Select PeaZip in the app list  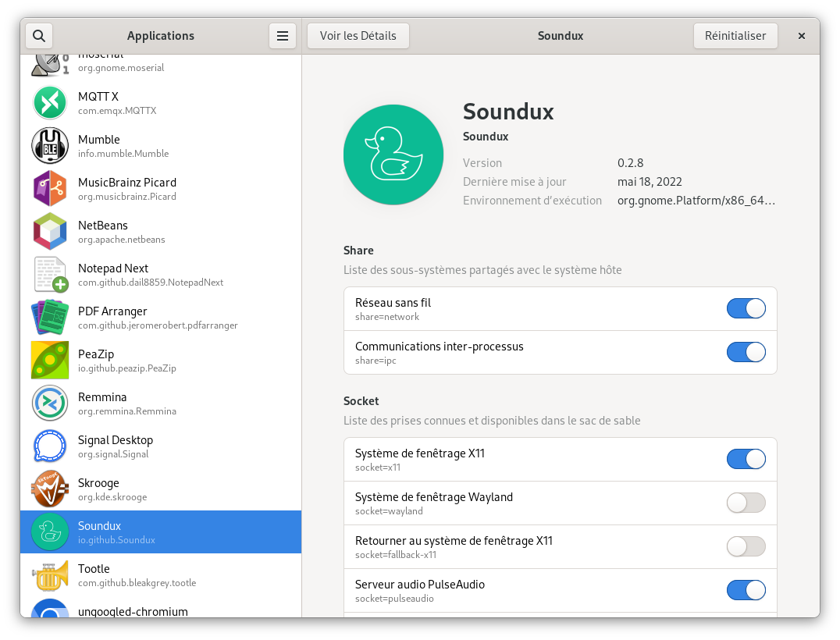click(161, 360)
